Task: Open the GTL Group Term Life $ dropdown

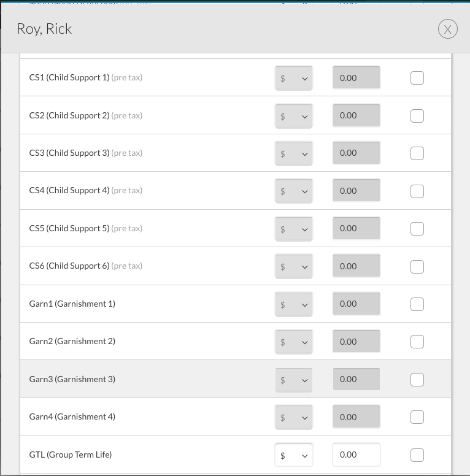Action: (x=294, y=455)
